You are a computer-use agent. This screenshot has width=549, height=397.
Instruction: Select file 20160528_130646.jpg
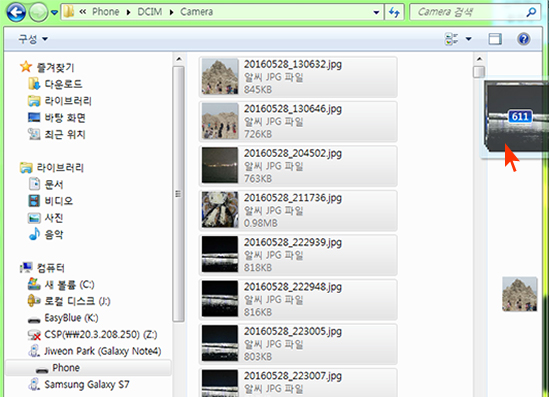point(298,121)
